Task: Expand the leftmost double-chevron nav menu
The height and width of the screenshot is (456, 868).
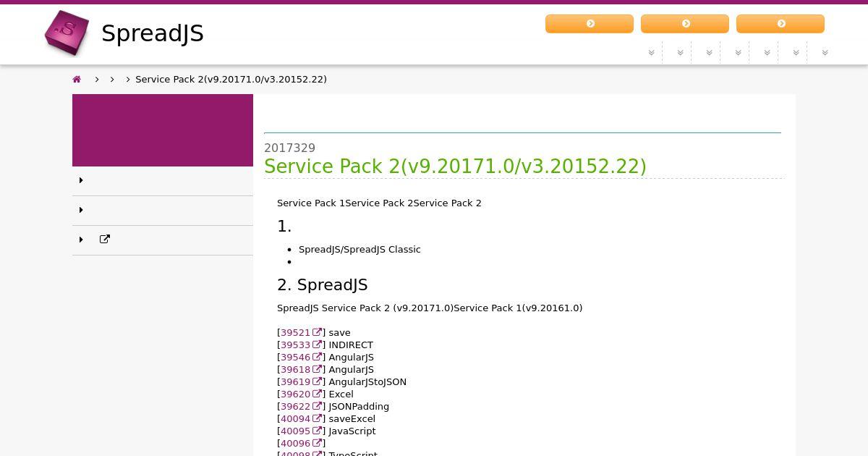Action: (x=651, y=52)
